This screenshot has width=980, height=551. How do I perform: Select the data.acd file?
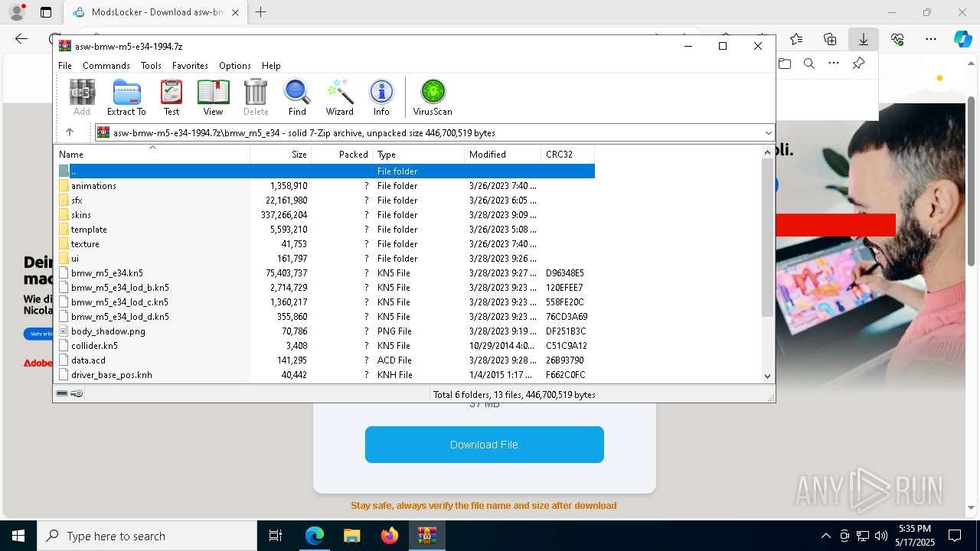325,360
